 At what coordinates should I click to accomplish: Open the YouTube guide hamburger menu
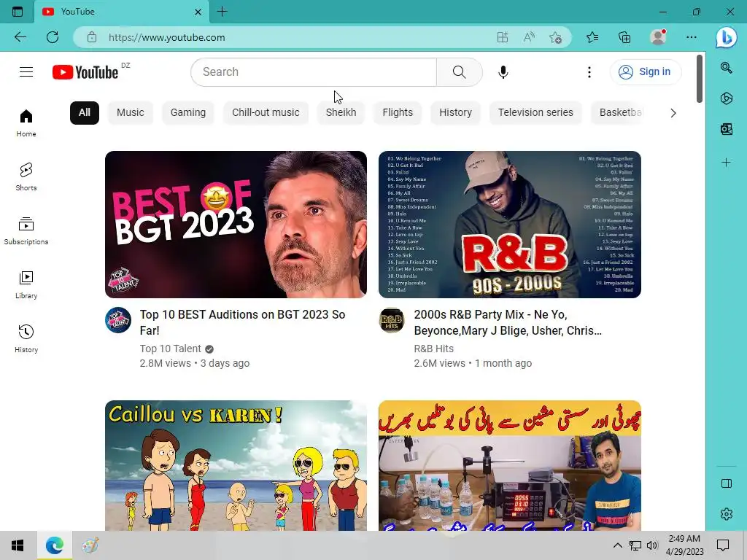click(x=26, y=72)
